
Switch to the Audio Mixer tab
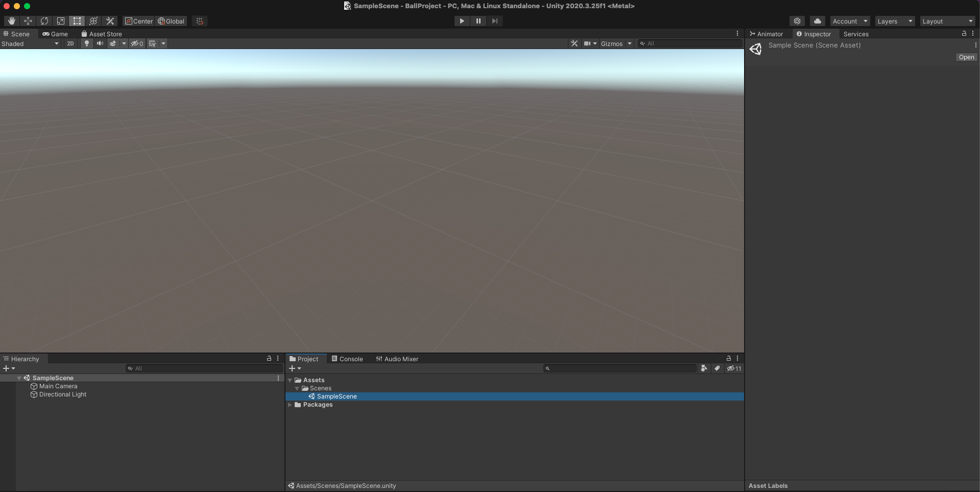(x=397, y=359)
